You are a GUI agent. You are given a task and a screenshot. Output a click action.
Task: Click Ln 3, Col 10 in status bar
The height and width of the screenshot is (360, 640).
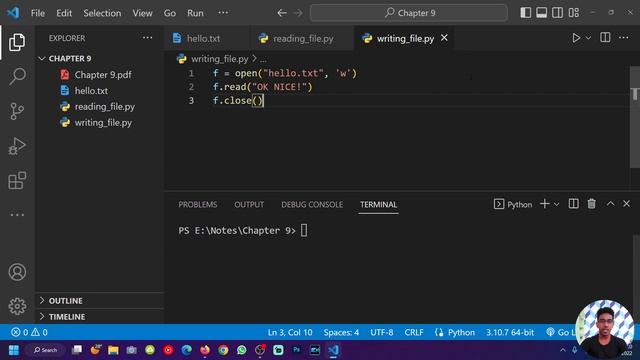pos(290,332)
